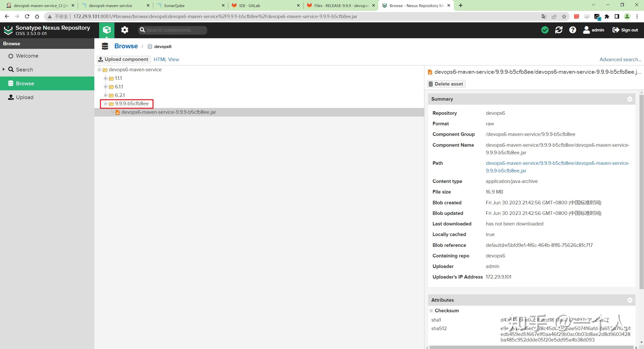Click the system status green checkmark

(545, 30)
